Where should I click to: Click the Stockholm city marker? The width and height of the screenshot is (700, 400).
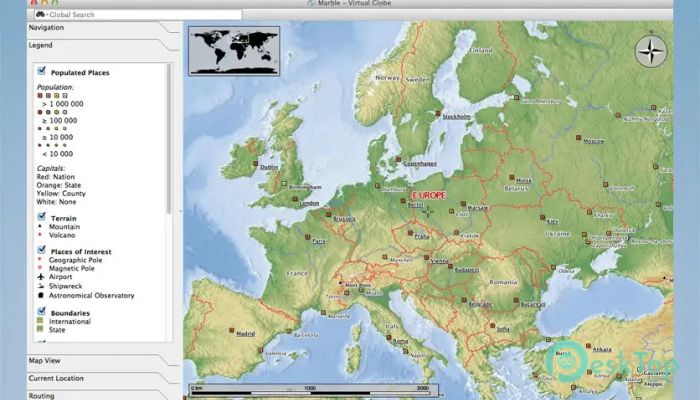click(438, 113)
